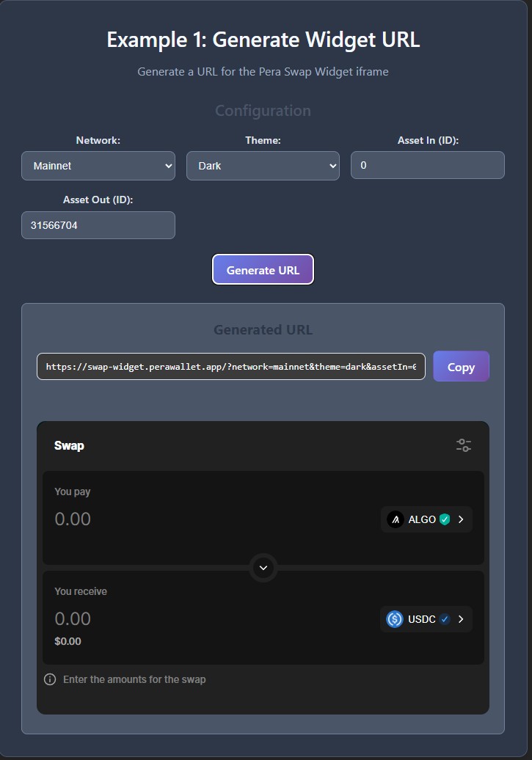Click the USDC token name text

(x=421, y=619)
